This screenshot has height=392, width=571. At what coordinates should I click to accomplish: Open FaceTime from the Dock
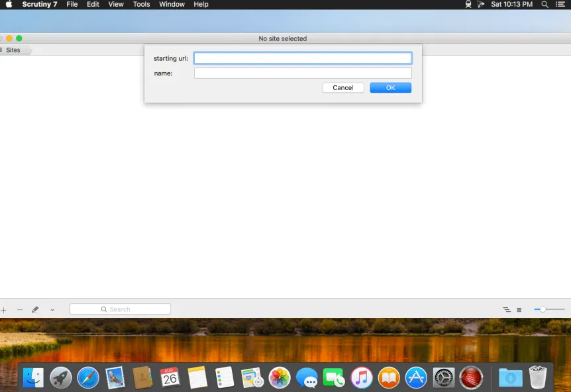(x=334, y=377)
